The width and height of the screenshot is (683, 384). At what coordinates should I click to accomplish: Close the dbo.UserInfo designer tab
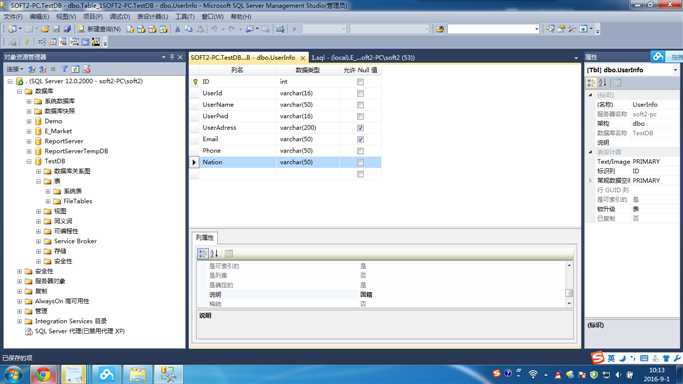pos(303,58)
